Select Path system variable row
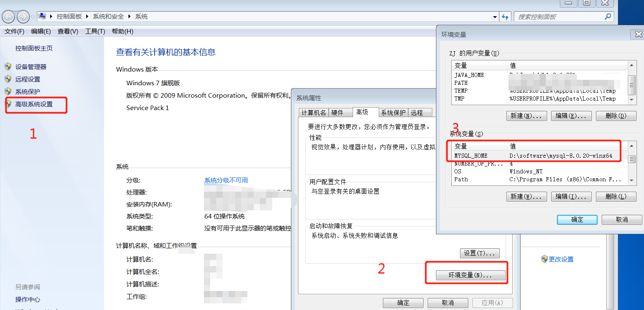This screenshot has height=310, width=644. pos(540,179)
